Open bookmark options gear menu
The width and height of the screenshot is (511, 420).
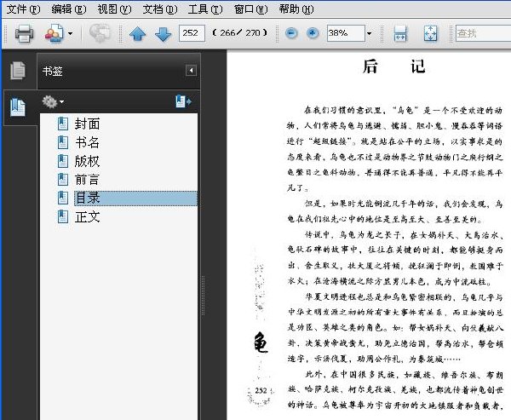[x=53, y=101]
